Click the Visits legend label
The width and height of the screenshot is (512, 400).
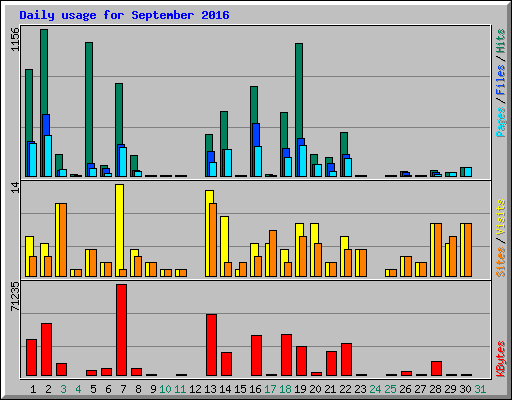(501, 217)
